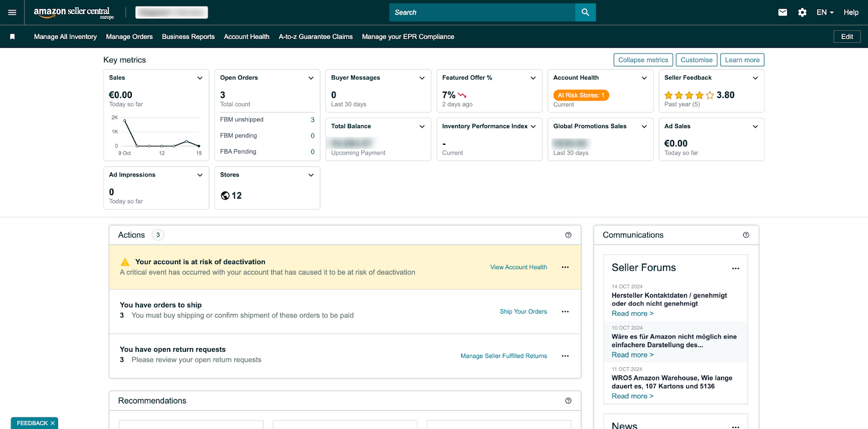868x429 pixels.
Task: Click the Learn more button
Action: point(742,60)
